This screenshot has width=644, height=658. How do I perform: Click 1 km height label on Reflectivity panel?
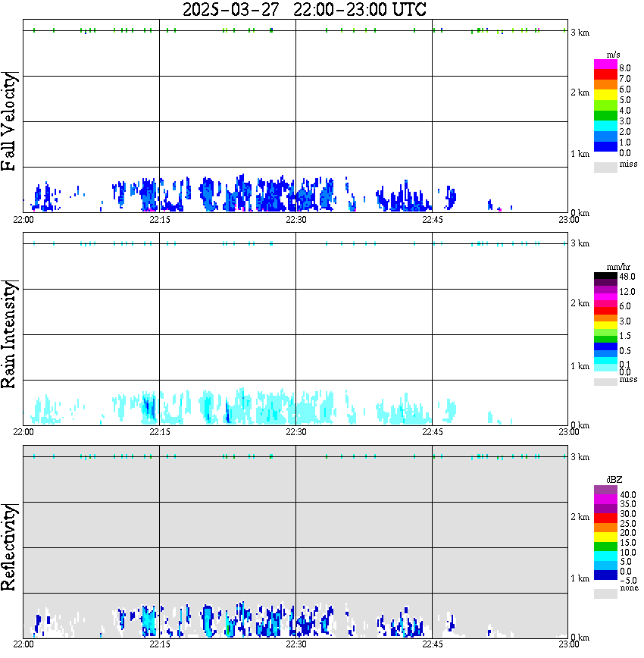(x=580, y=578)
